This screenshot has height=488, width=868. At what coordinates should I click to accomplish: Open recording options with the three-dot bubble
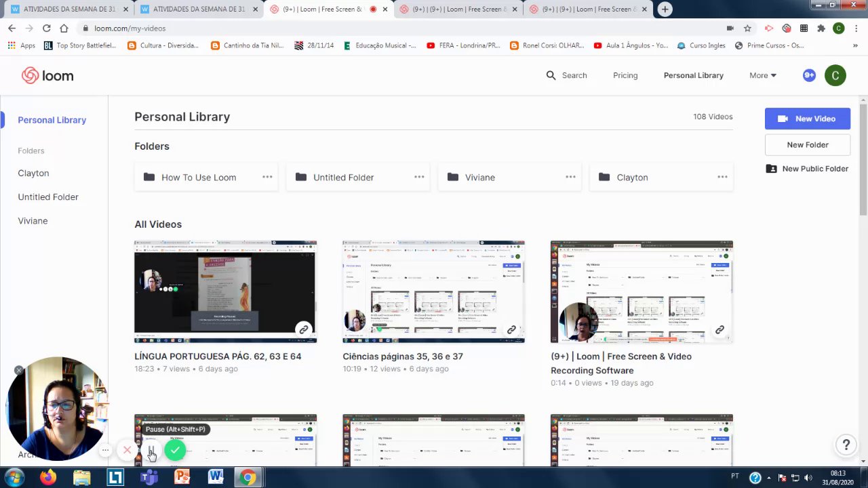[x=105, y=450]
